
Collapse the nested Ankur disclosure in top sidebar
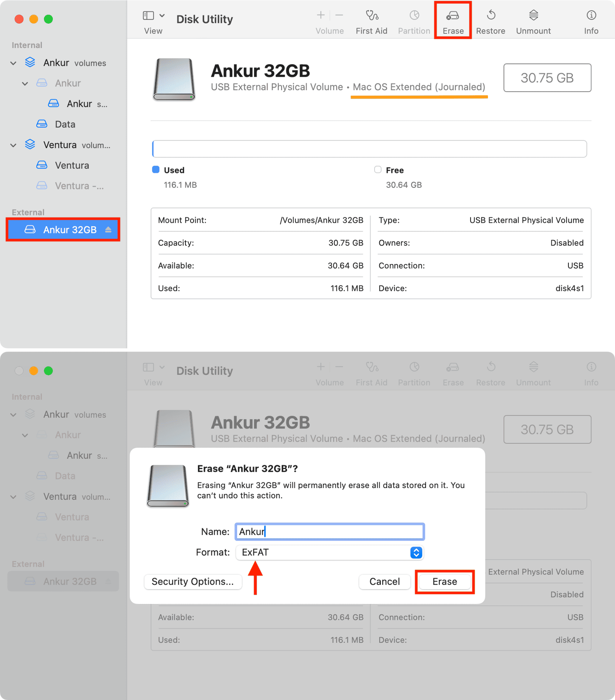[x=25, y=83]
